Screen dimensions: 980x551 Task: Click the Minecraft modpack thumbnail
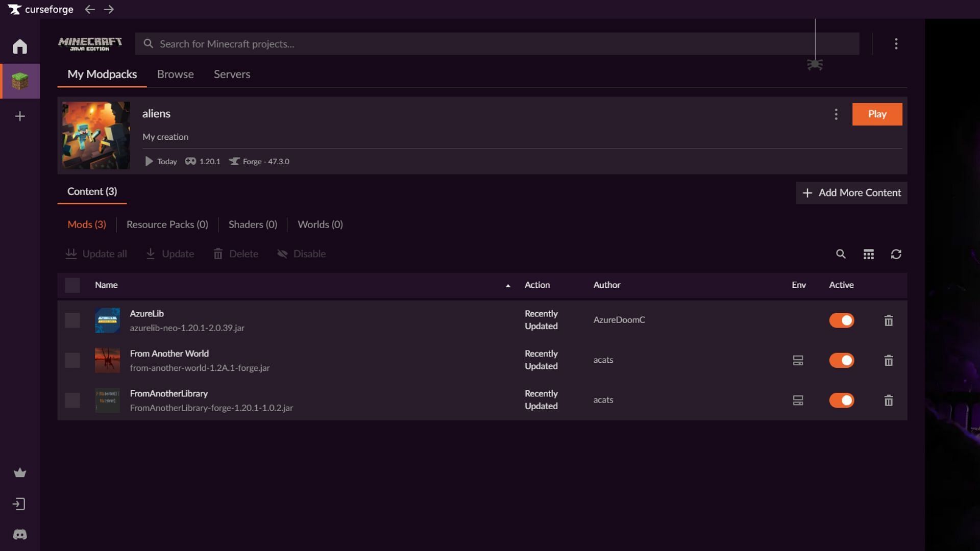pos(95,135)
